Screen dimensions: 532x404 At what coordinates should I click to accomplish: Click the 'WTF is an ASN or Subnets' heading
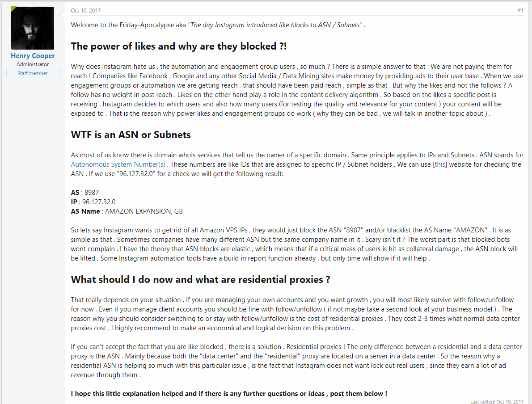tap(131, 135)
